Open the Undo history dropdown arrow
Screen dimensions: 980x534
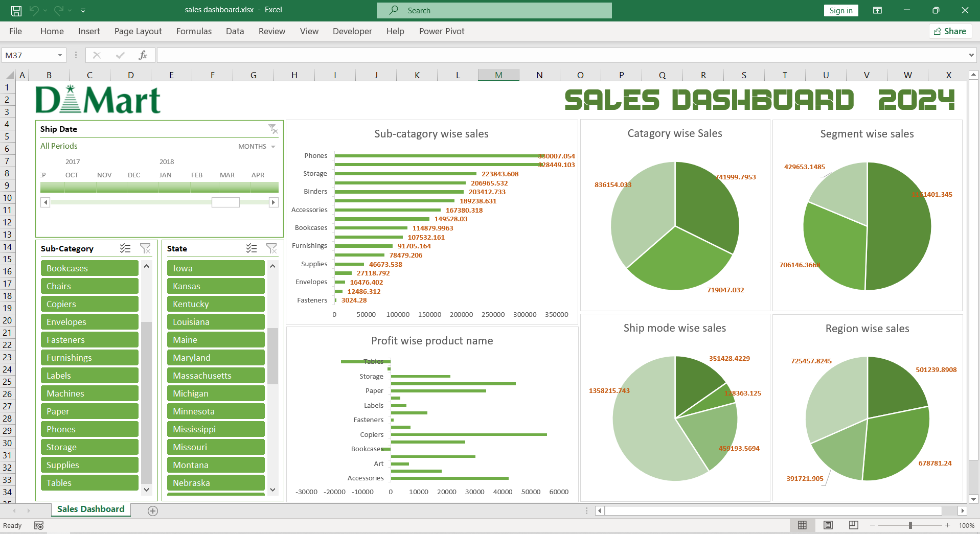pos(45,10)
